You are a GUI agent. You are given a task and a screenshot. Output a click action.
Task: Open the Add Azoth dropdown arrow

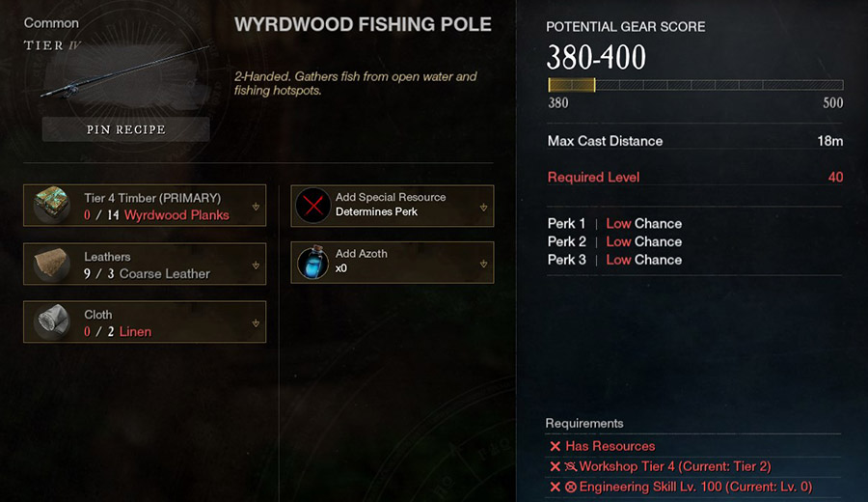point(483,264)
